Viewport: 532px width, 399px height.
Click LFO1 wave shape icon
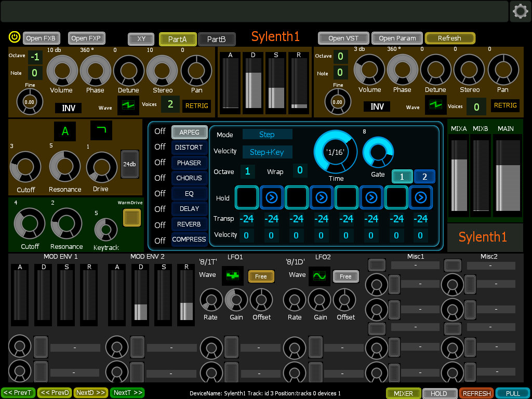[x=233, y=275]
